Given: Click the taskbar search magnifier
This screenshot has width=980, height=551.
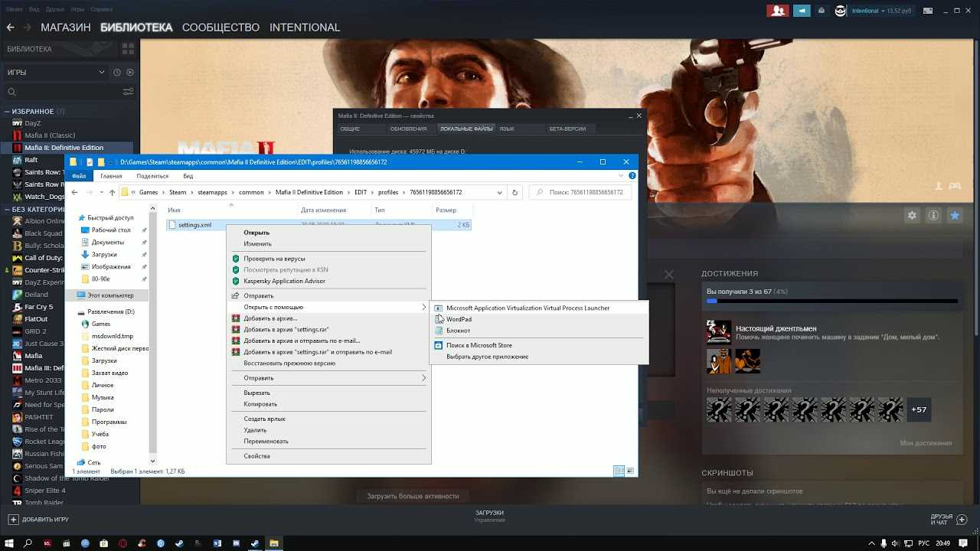Looking at the screenshot, I should point(28,543).
